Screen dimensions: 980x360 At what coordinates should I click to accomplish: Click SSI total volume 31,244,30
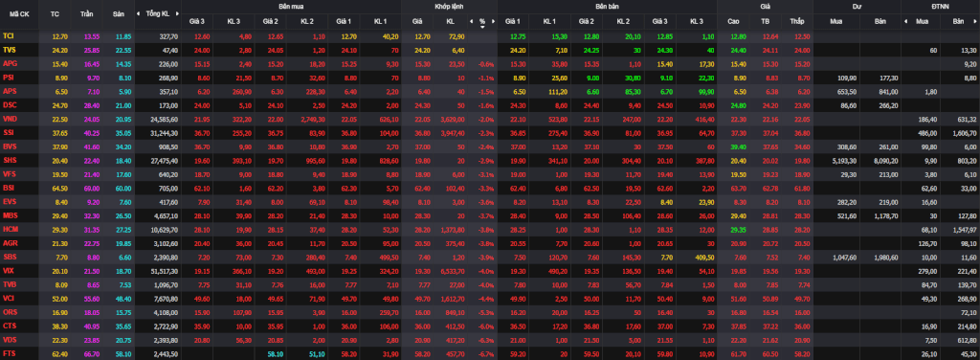tap(165, 132)
